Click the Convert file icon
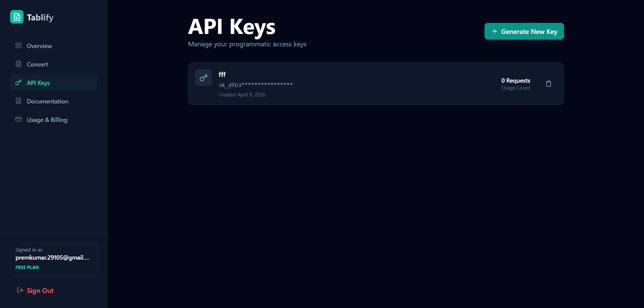The image size is (644, 308). (18, 64)
